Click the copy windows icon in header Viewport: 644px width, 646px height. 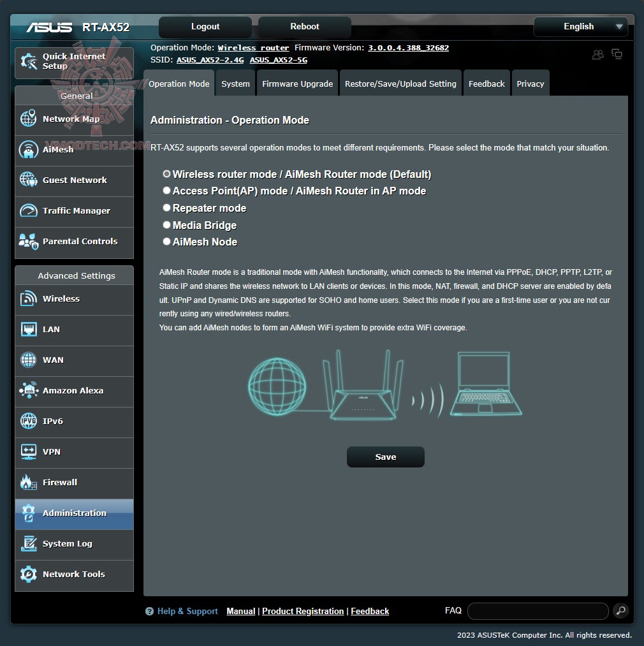click(617, 54)
